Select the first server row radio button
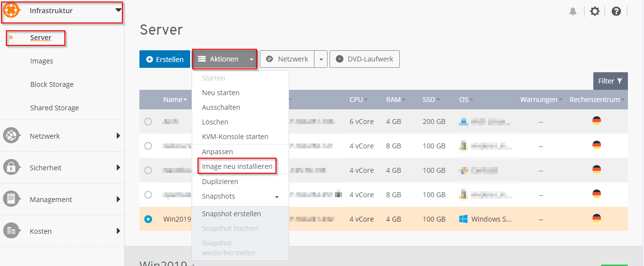 tap(148, 122)
